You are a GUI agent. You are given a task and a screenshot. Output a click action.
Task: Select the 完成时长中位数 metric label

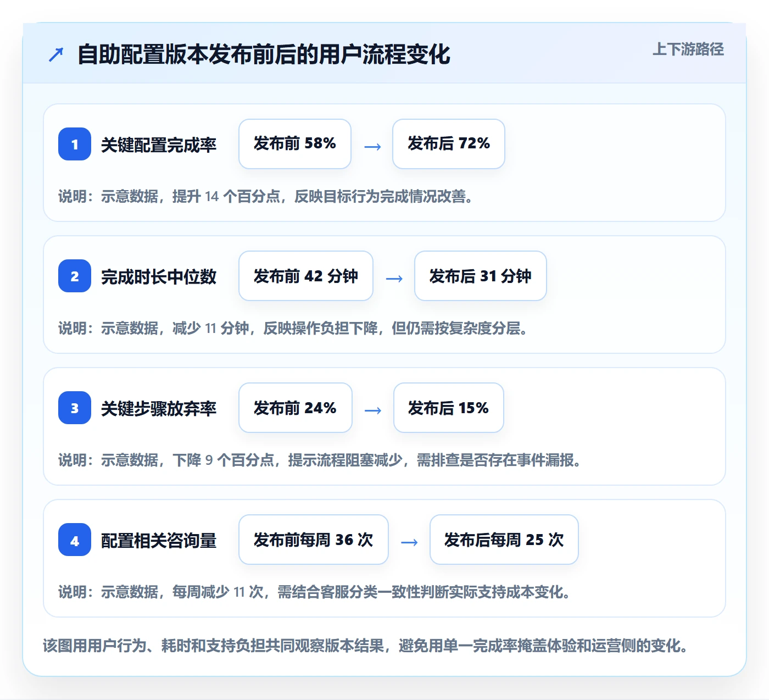[x=159, y=276]
